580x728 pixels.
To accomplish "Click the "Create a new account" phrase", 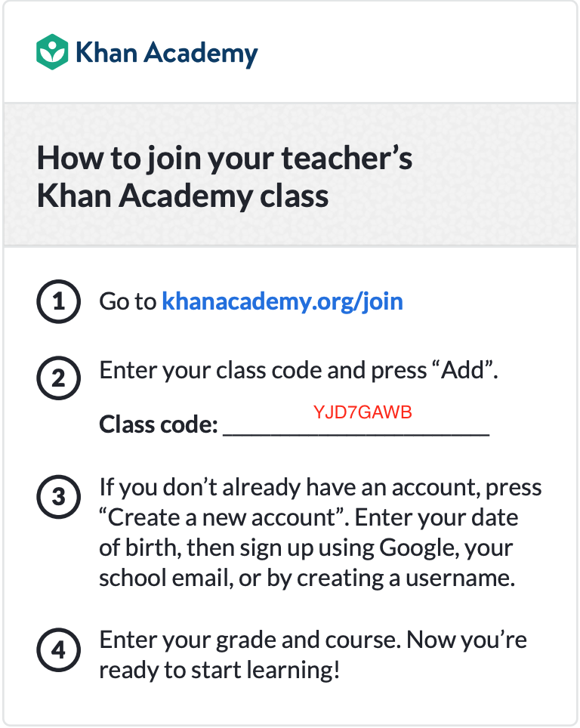I will tap(222, 518).
